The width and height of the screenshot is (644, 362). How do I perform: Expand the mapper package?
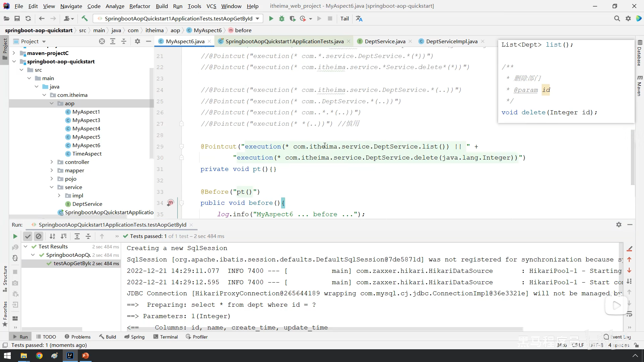click(52, 170)
